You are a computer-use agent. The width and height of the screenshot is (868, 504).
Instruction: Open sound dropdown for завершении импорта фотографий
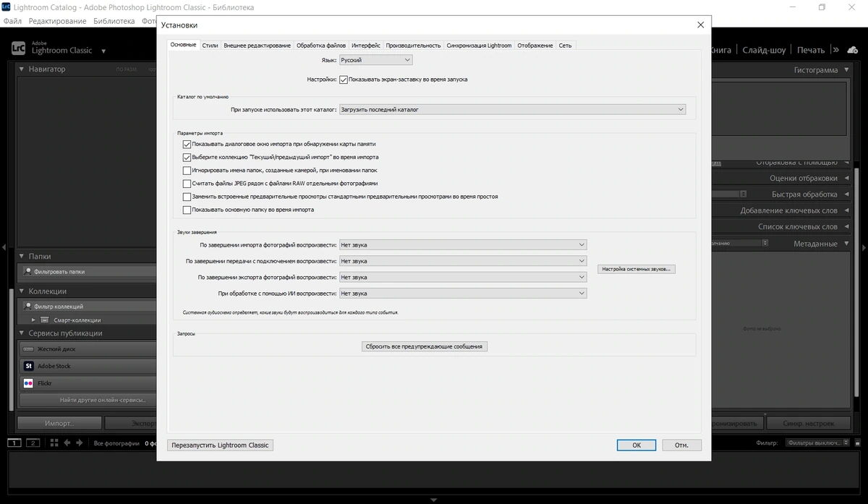pos(462,245)
